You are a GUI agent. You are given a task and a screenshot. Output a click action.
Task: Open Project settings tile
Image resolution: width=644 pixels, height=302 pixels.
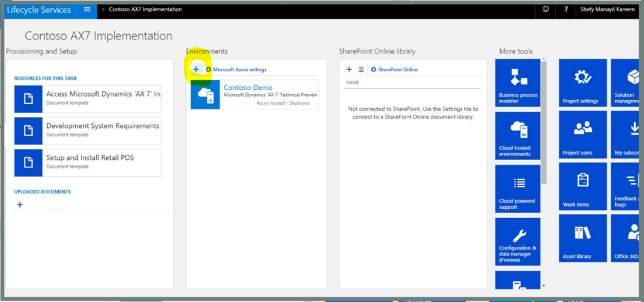(583, 83)
